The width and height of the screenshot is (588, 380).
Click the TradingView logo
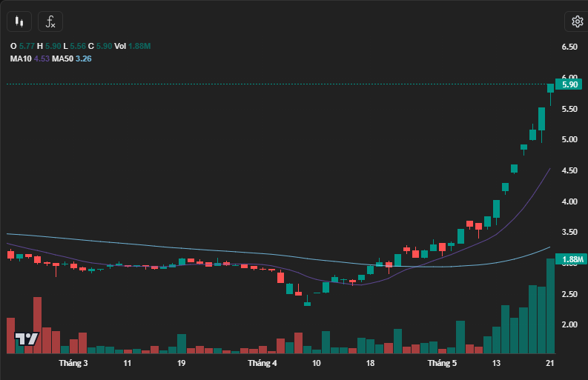pos(27,339)
